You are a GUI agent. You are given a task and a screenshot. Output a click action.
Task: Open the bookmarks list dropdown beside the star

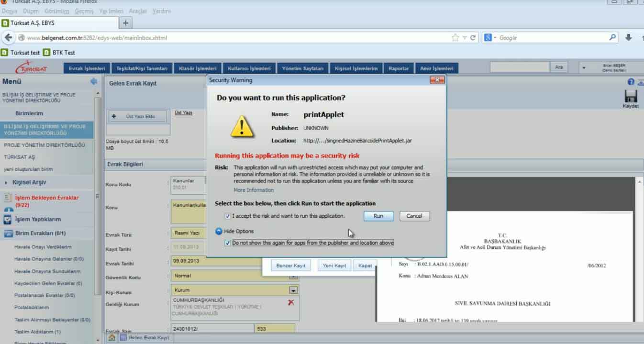tap(464, 38)
